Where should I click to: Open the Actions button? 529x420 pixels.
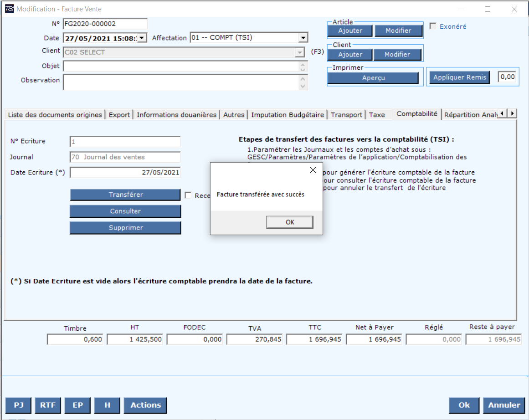point(145,405)
